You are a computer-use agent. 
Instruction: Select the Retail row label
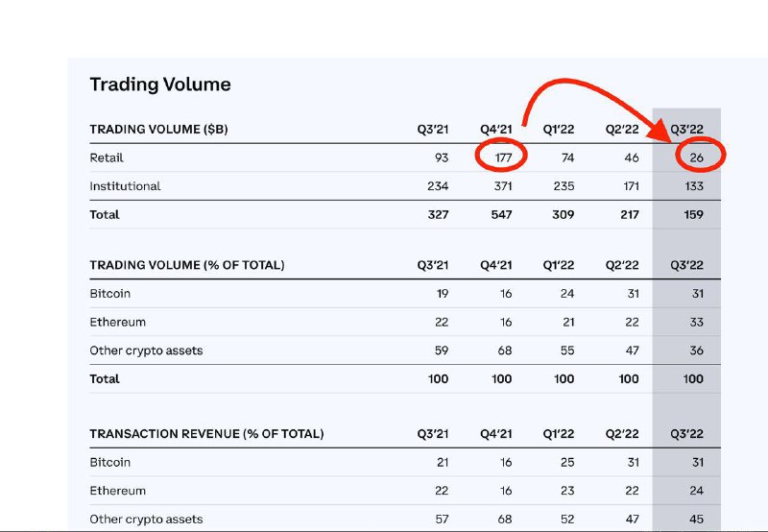[107, 157]
